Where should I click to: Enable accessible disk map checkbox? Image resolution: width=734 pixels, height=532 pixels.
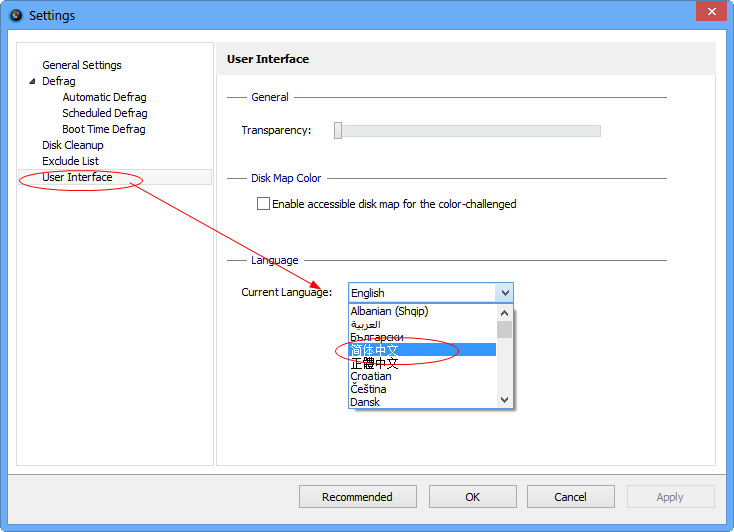coord(263,204)
